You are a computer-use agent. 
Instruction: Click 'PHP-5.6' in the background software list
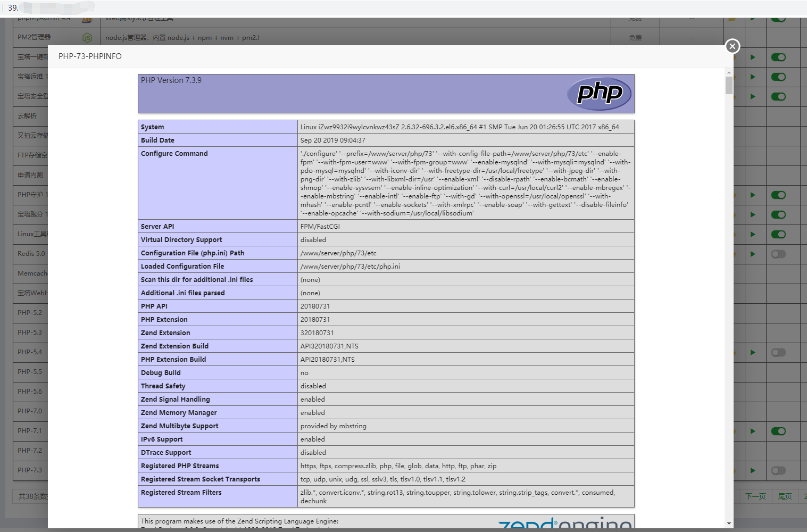pos(30,392)
